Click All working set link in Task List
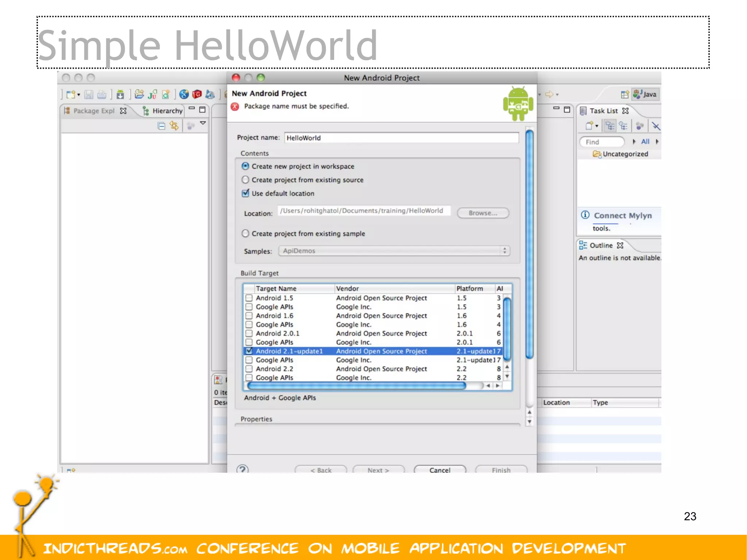Image resolution: width=747 pixels, height=560 pixels. pos(645,142)
